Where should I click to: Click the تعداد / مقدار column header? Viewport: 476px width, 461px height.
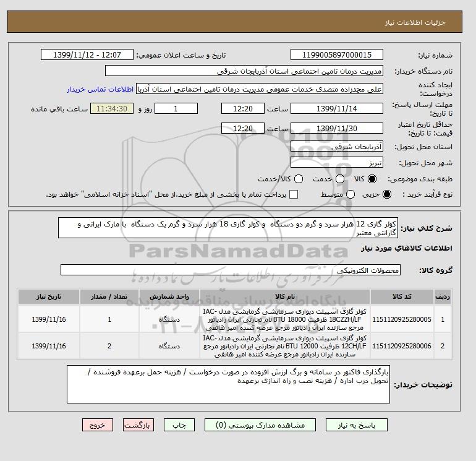(x=109, y=296)
